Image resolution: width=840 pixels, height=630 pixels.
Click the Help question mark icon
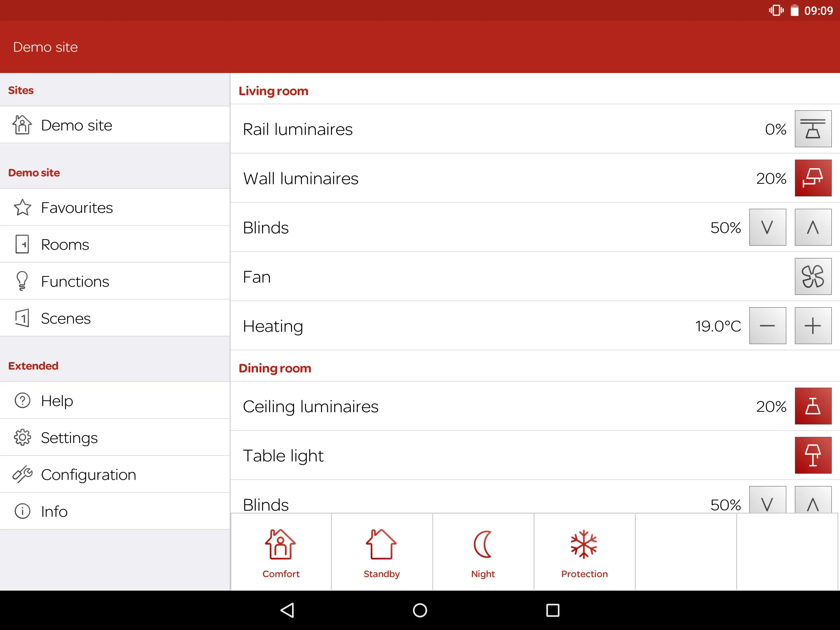click(x=22, y=400)
